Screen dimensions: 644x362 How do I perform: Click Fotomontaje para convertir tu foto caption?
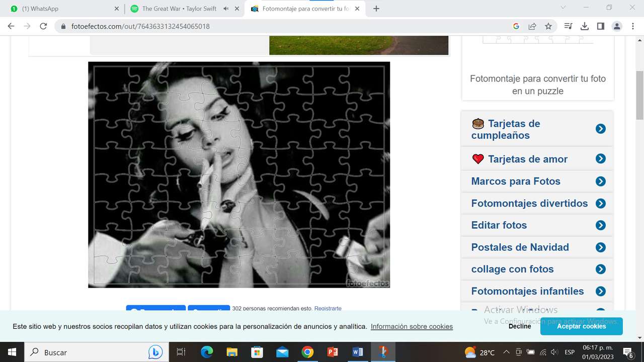[538, 84]
